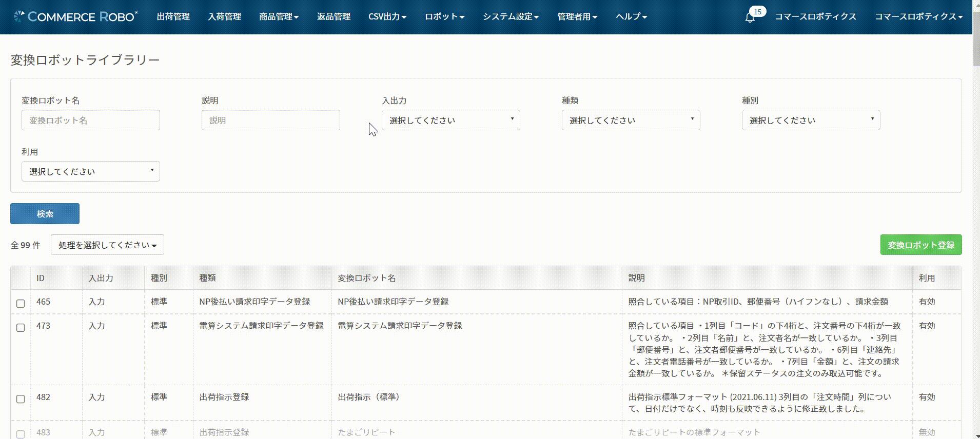980x439 pixels.
Task: Open the ヘルプ menu
Action: coord(631,16)
